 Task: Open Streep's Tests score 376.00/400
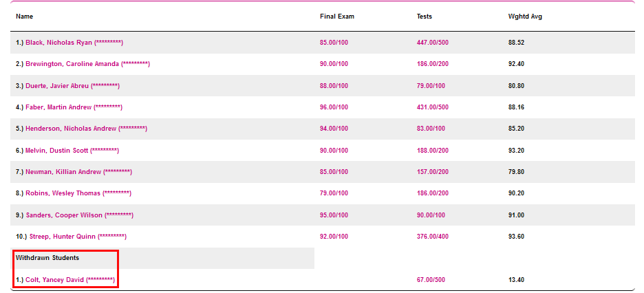[432, 237]
